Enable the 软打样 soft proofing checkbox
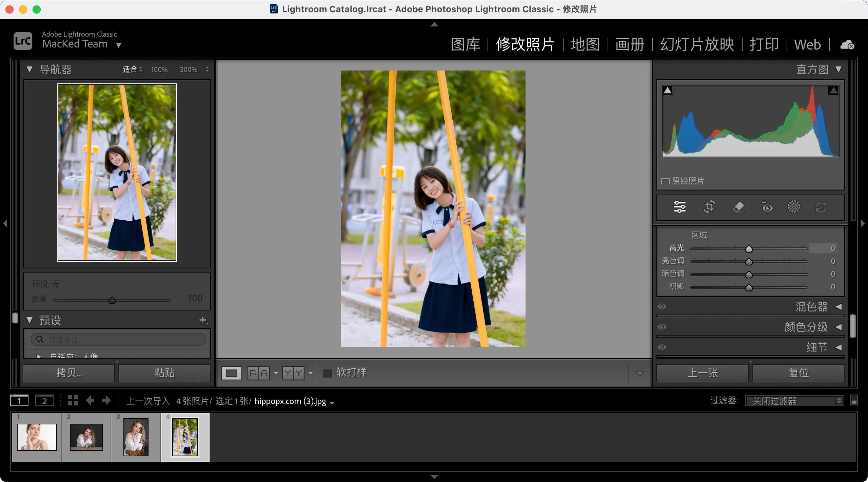The image size is (868, 482). pos(328,373)
